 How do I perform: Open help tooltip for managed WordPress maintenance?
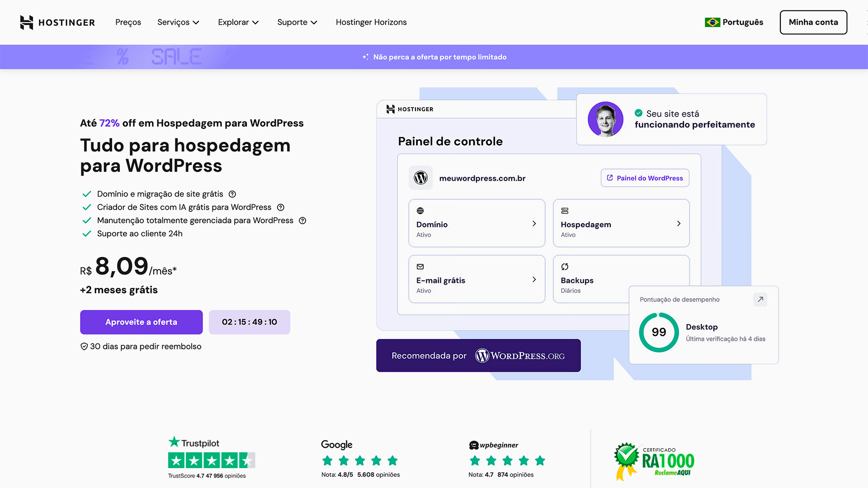pyautogui.click(x=303, y=221)
